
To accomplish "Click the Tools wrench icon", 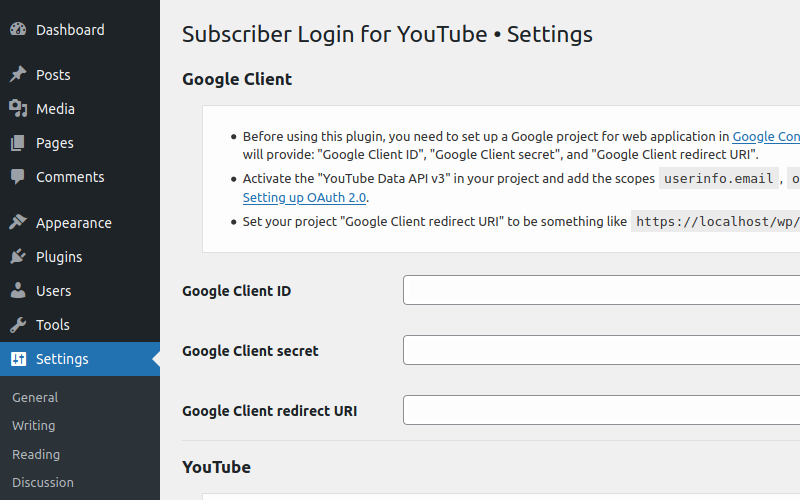I will pyautogui.click(x=18, y=325).
